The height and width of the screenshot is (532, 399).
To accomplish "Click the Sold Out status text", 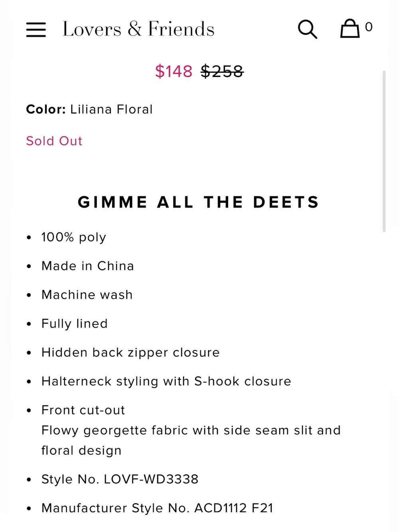I will click(54, 141).
